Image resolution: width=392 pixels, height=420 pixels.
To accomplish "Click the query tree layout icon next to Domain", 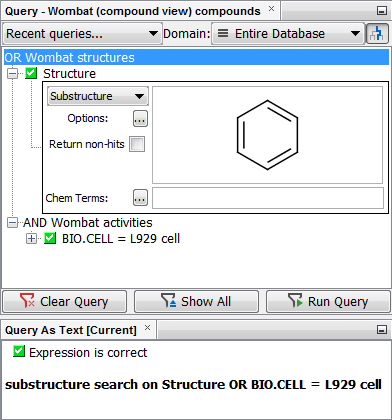I will click(x=377, y=34).
